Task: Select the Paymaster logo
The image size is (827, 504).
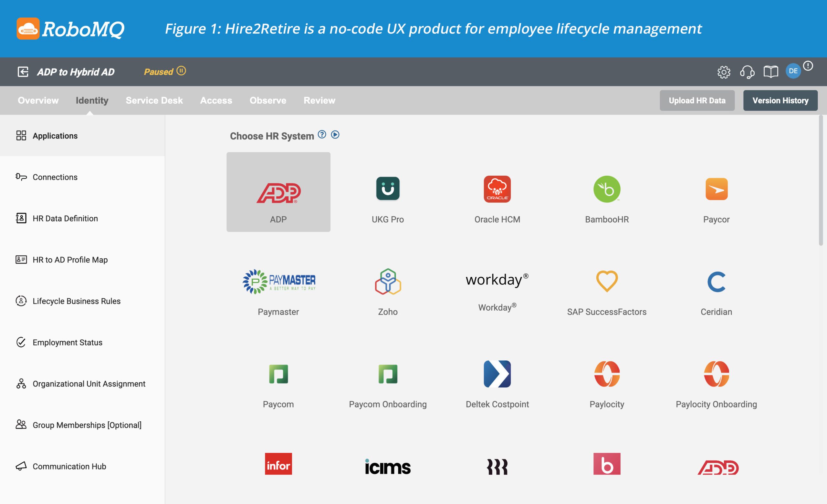Action: tap(279, 282)
